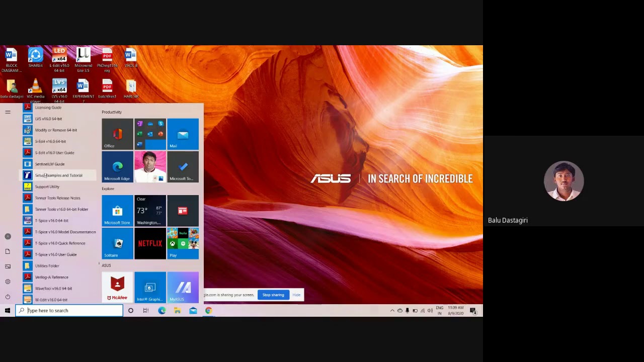Open Cortana circle on taskbar

tap(130, 311)
